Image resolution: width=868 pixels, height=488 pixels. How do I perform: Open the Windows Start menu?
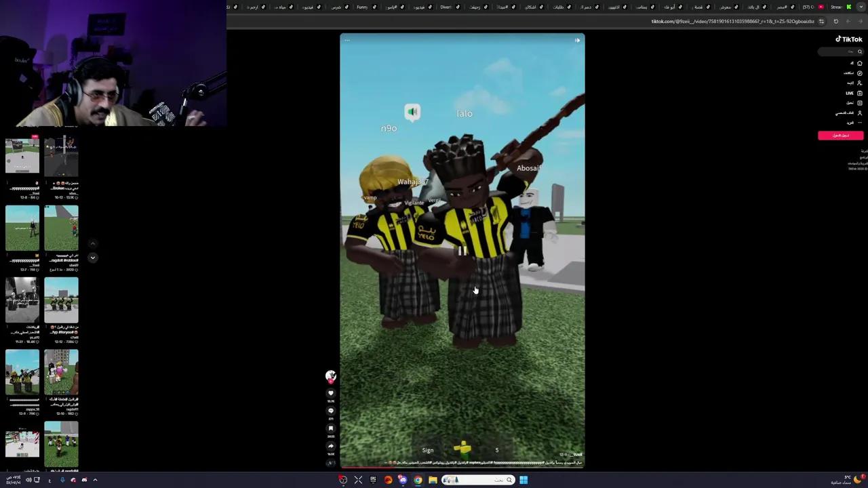[524, 480]
